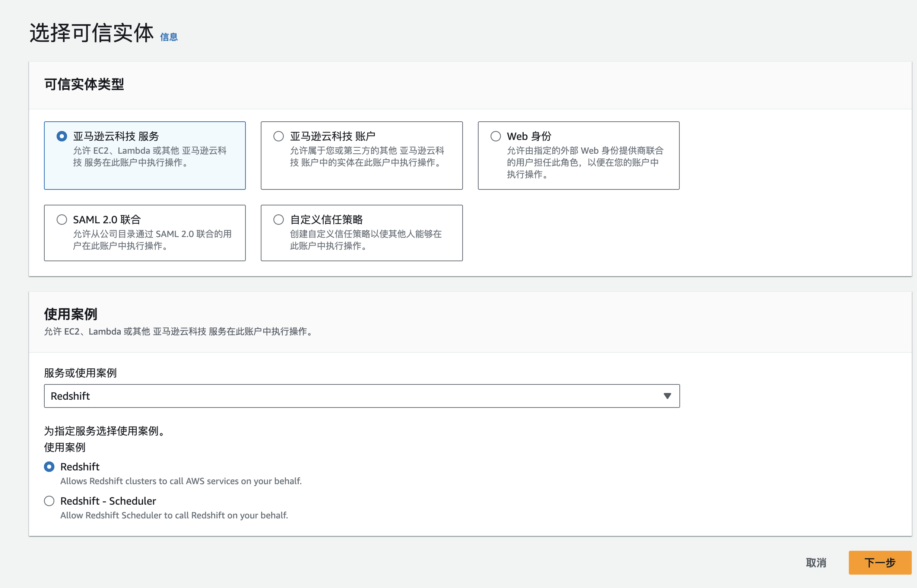Pick the SAML 2.0 联合 radio option

(x=62, y=220)
